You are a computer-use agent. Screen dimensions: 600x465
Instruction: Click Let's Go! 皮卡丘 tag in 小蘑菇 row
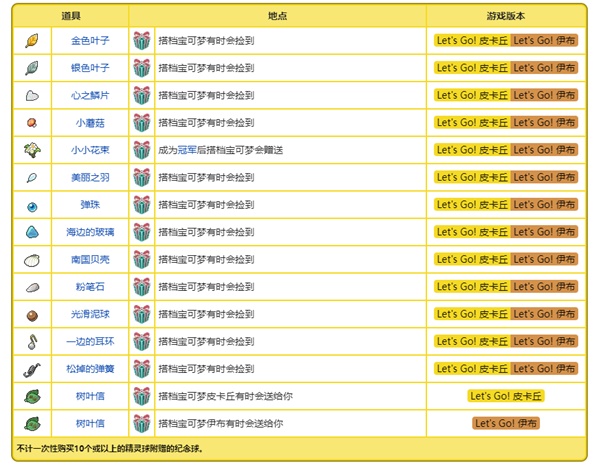[x=472, y=123]
